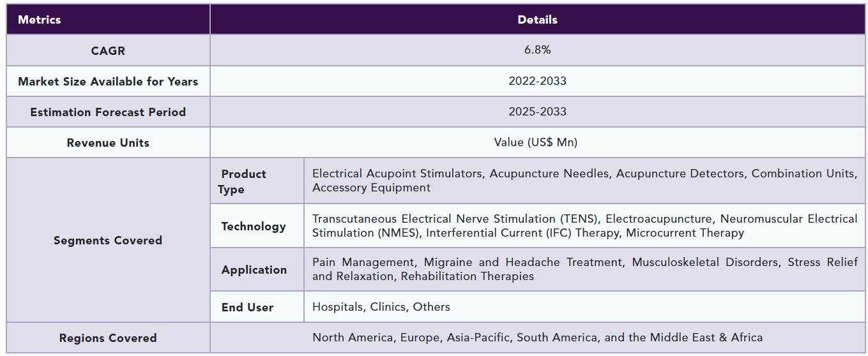Click the 2025-2033 forecast value
The width and height of the screenshot is (868, 356).
point(537,112)
